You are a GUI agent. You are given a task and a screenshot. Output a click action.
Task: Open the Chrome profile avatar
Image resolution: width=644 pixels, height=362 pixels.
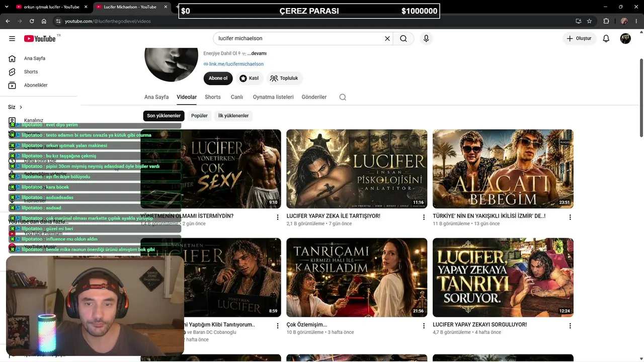pos(624,21)
